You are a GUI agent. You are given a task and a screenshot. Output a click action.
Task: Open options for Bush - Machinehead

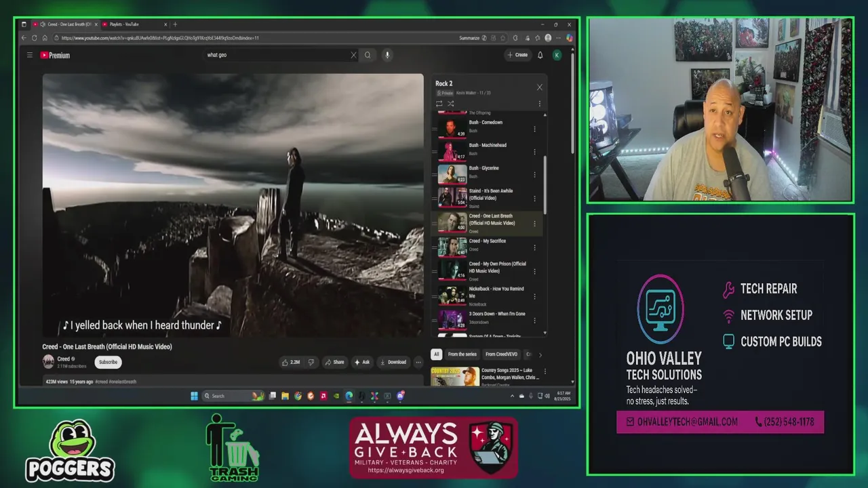[x=534, y=152]
